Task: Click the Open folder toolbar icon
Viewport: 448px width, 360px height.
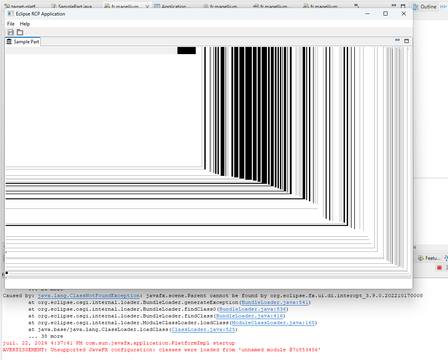Action: (20, 32)
